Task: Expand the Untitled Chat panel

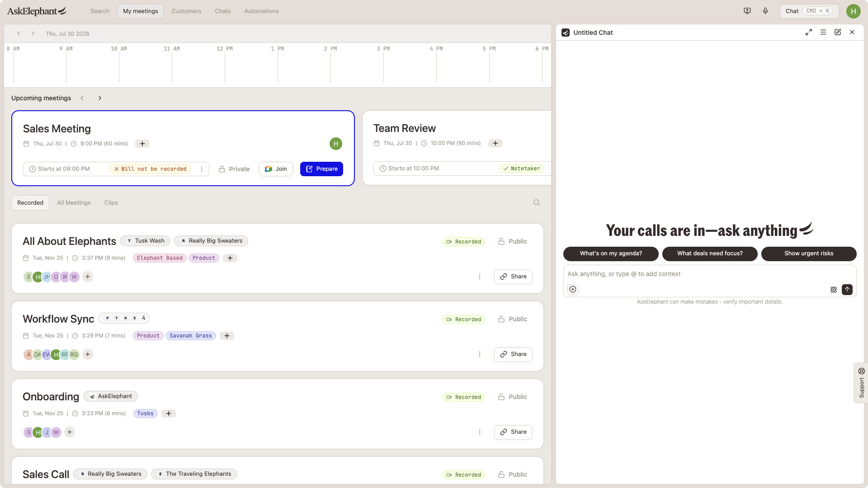Action: tap(809, 33)
